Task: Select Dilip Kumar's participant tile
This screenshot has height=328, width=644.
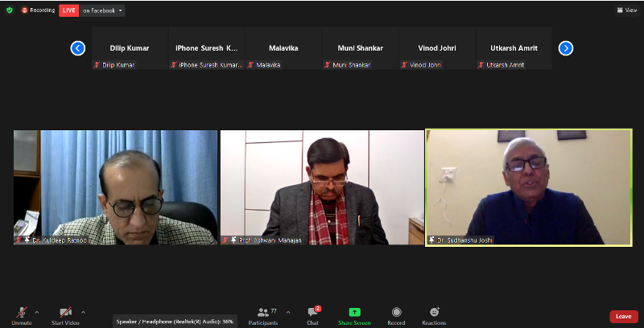Action: click(130, 48)
